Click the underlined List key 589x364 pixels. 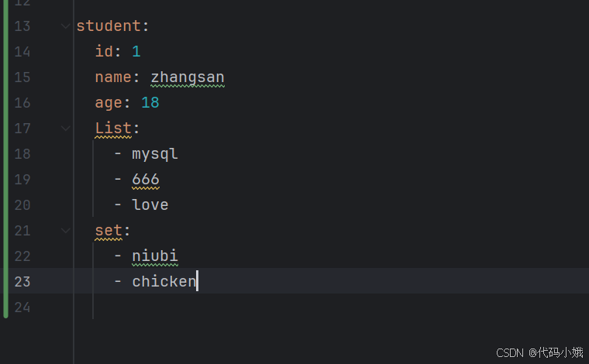click(113, 129)
